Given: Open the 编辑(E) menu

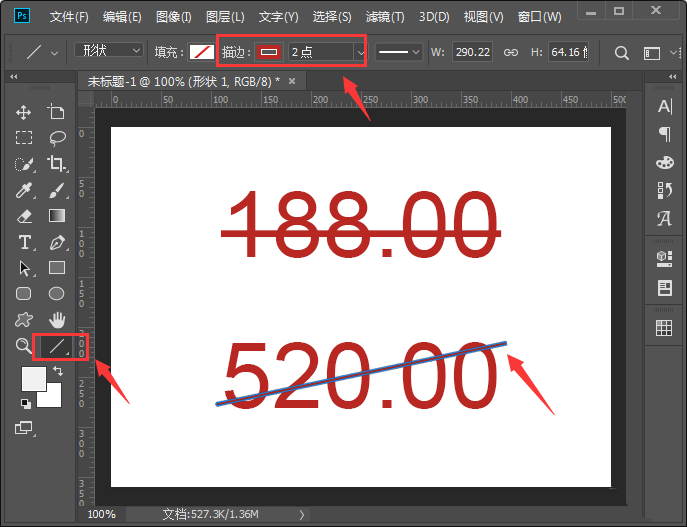Looking at the screenshot, I should [x=122, y=17].
